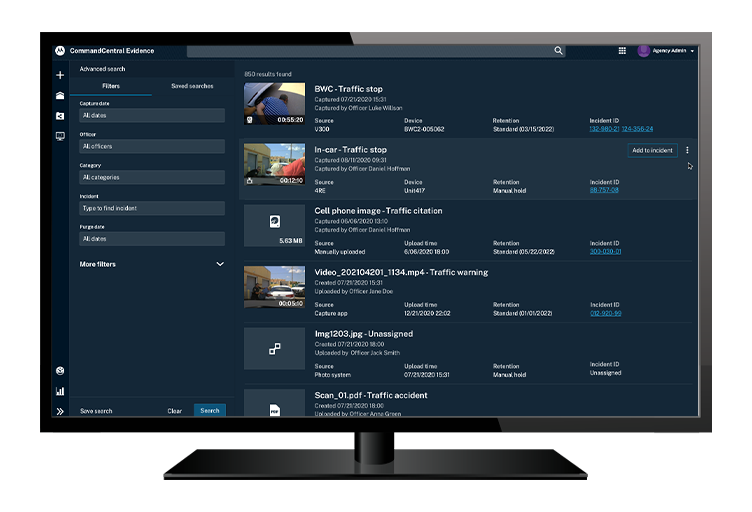Click the blue Search button
The height and width of the screenshot is (512, 752).
click(x=209, y=411)
